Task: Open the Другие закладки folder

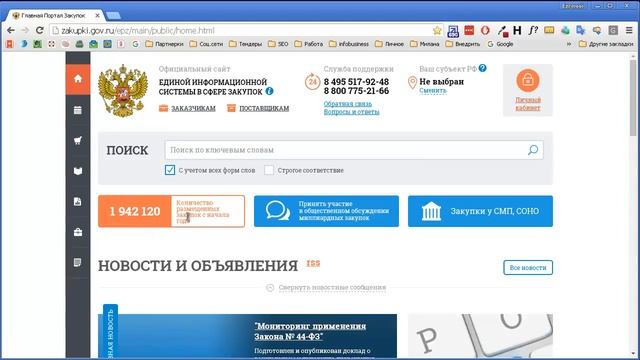Action: click(606, 44)
